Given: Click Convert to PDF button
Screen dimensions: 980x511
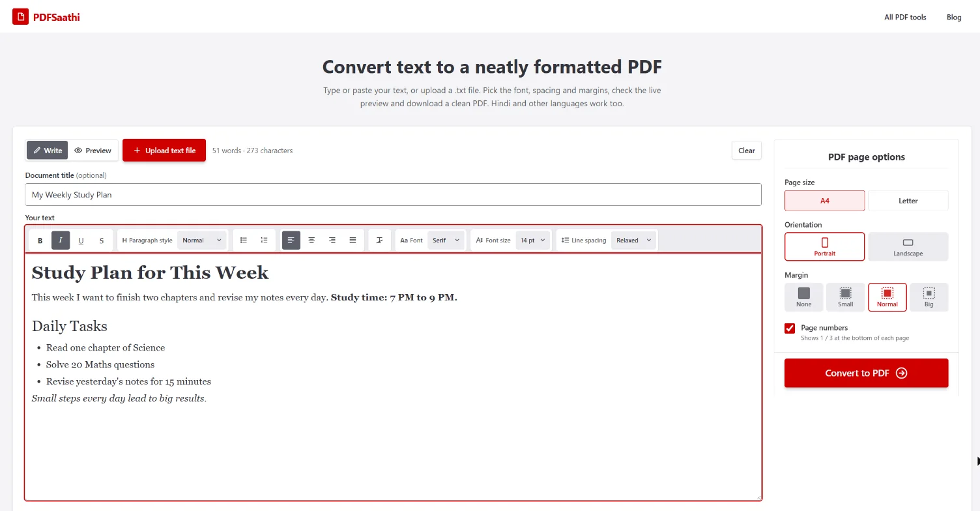Looking at the screenshot, I should [866, 373].
